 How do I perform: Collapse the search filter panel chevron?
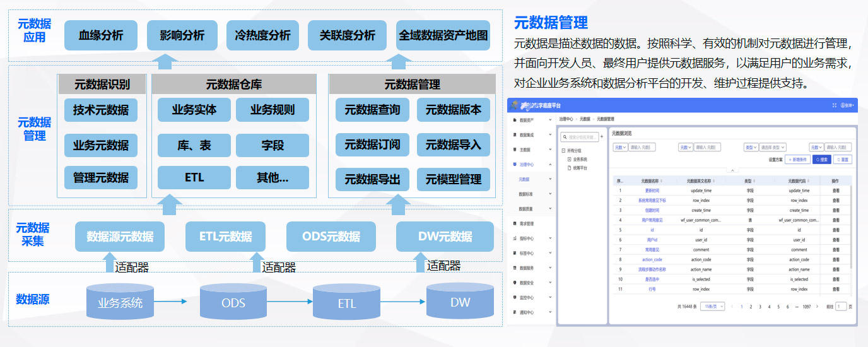[x=732, y=170]
